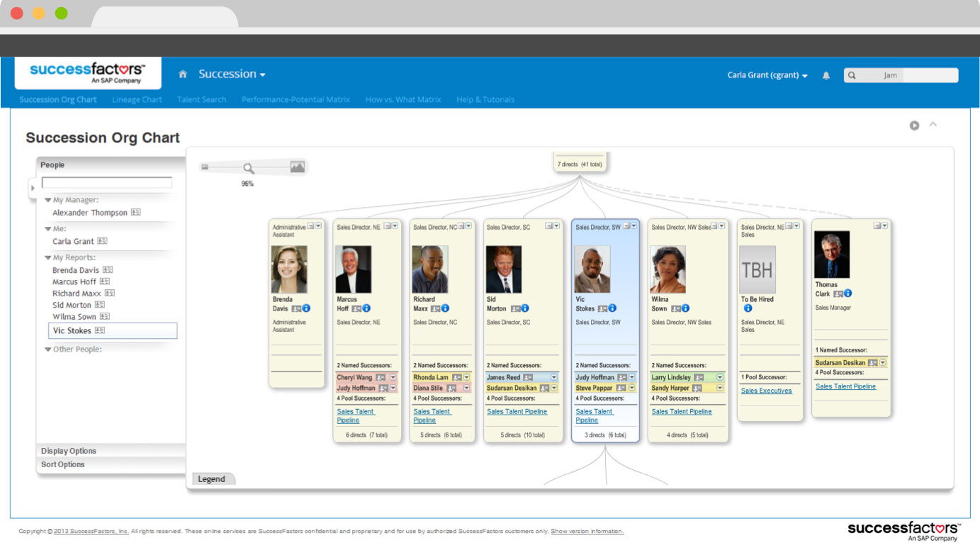Open the Sales Director, NW Sales card dropdown
The image size is (980, 543).
click(x=721, y=226)
